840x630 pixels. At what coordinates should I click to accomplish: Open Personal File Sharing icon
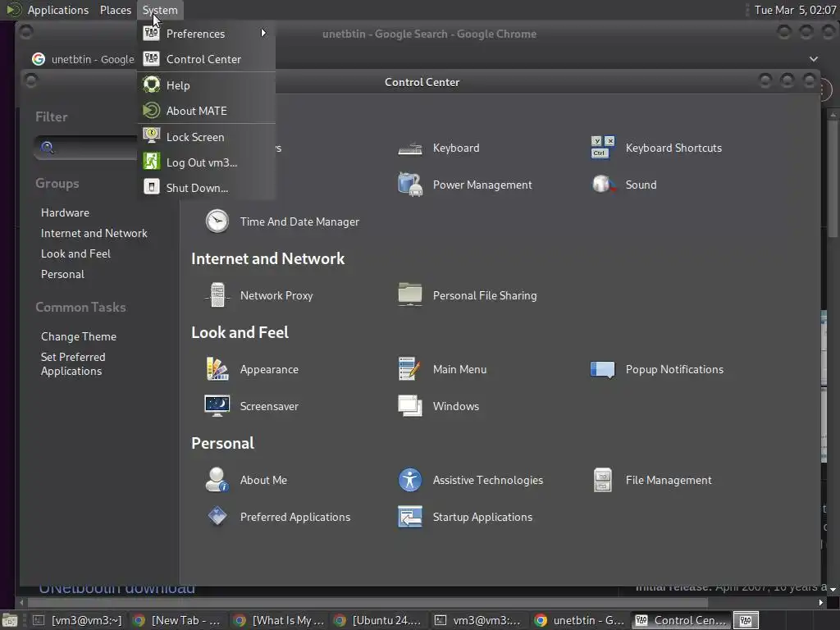pos(410,295)
